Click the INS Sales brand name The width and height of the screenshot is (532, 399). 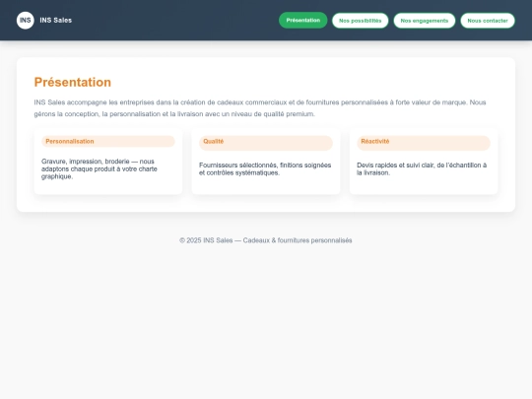[55, 21]
